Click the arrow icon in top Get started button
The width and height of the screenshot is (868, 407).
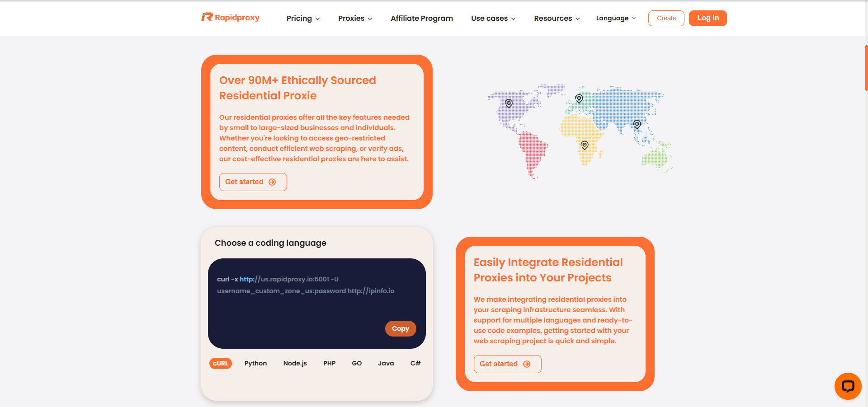(x=272, y=182)
